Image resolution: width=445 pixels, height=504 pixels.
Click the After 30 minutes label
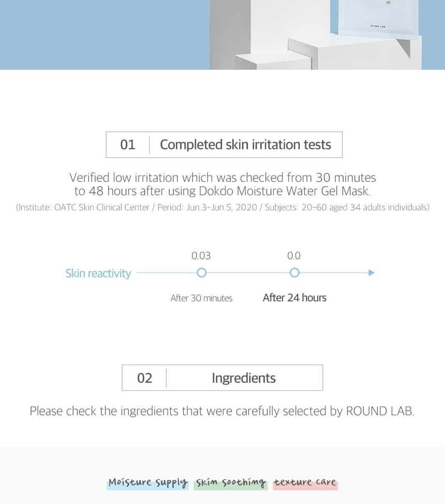pos(201,298)
